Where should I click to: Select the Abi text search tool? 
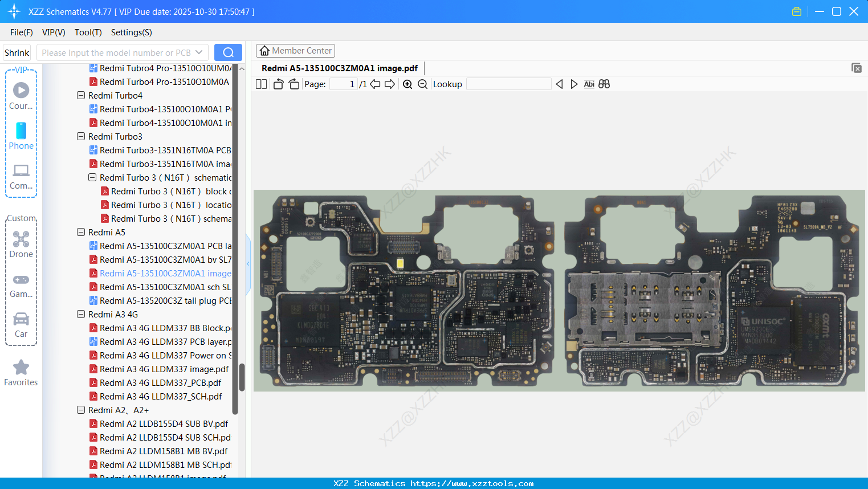[589, 84]
